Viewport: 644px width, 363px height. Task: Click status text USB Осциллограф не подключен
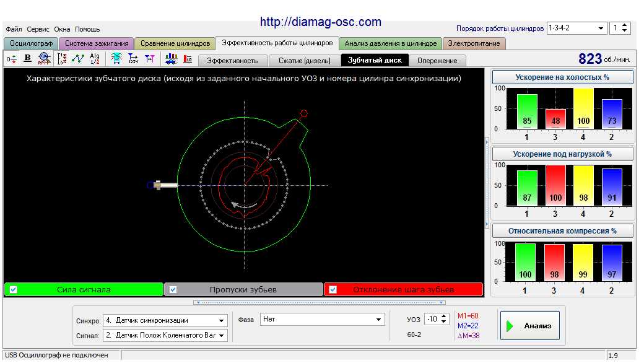coord(57,355)
